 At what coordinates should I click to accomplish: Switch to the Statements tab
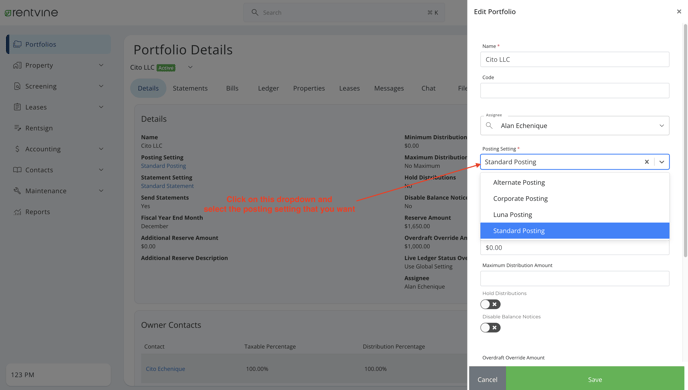tap(190, 88)
